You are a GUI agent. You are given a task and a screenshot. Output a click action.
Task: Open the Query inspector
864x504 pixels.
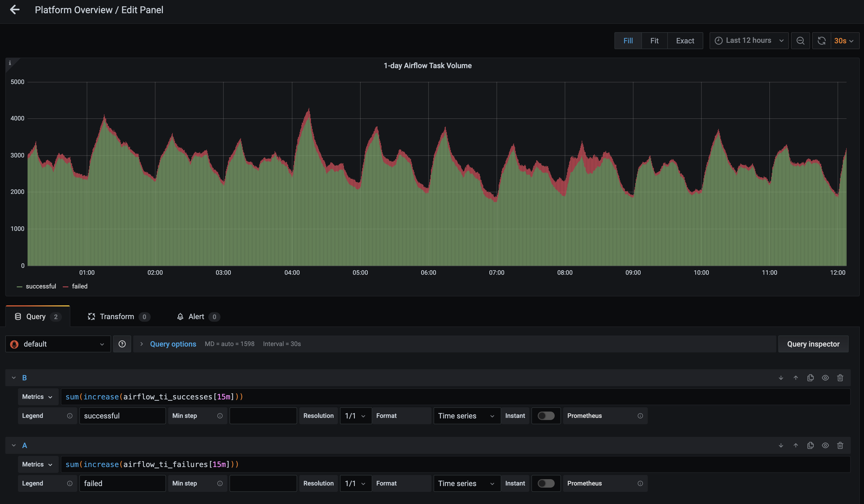[813, 344]
